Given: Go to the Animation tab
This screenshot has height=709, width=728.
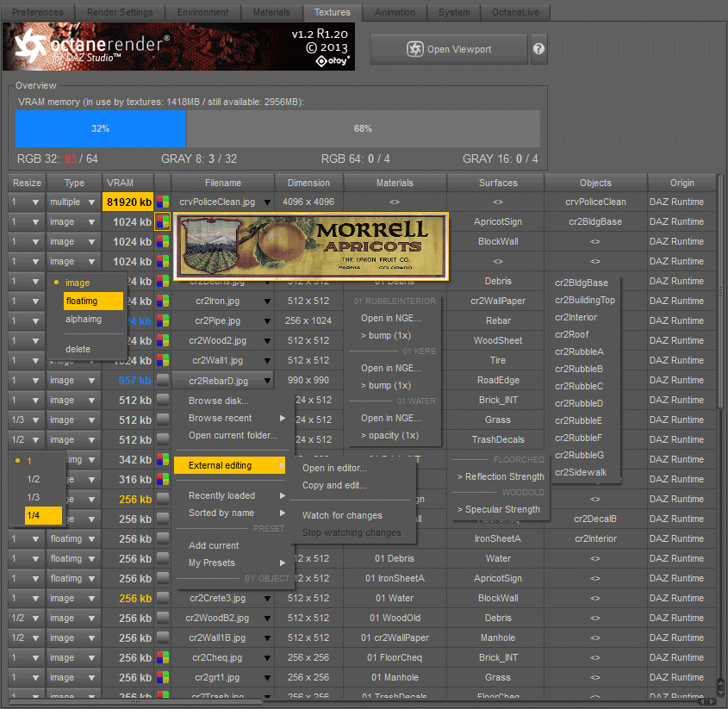Looking at the screenshot, I should [x=395, y=12].
